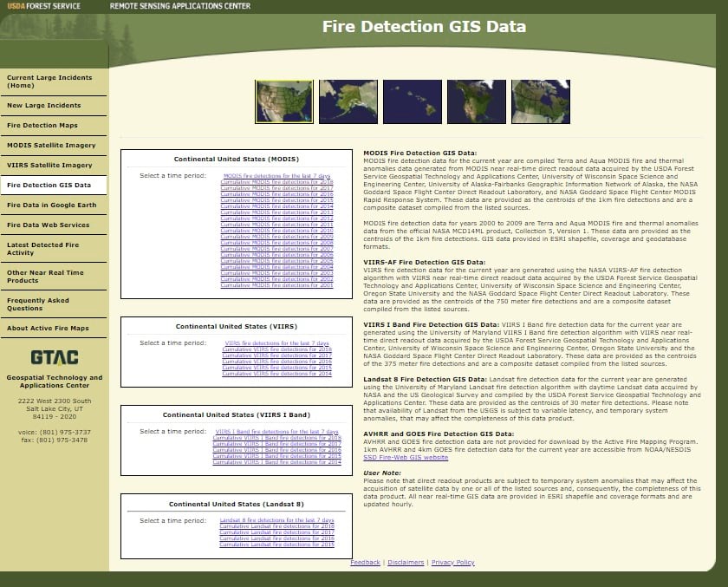Open Cumulative Landsat fire detections for 2018
Image resolution: width=728 pixels, height=587 pixels.
coord(276,526)
